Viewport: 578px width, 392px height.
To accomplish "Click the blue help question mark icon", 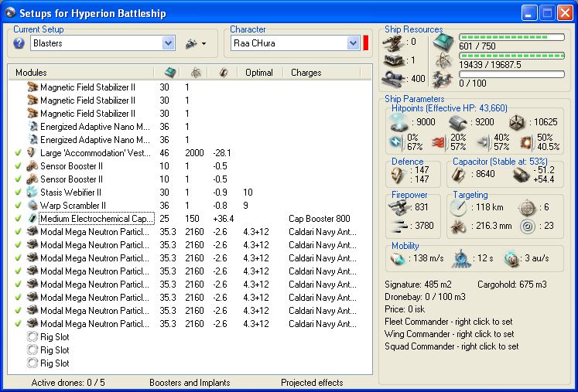I will [19, 43].
